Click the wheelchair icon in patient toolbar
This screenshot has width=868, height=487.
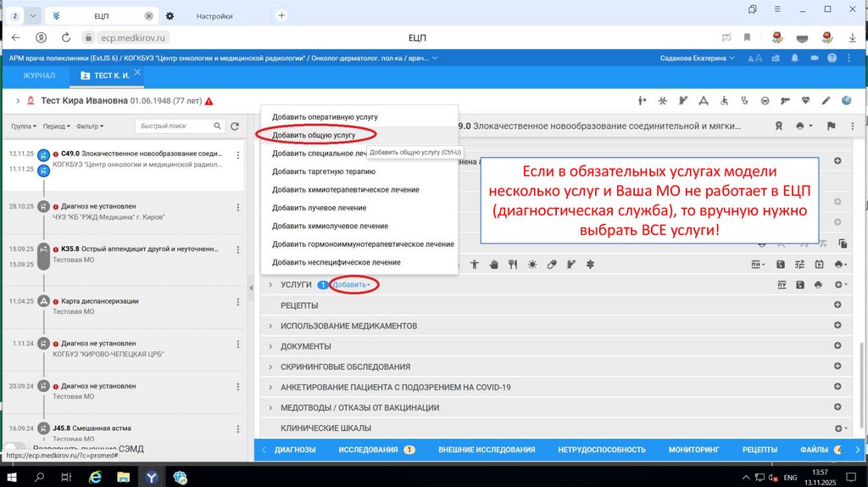723,101
